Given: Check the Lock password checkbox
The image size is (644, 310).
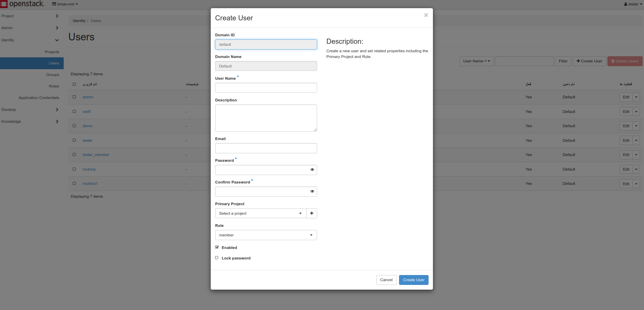Looking at the screenshot, I should pos(217,258).
